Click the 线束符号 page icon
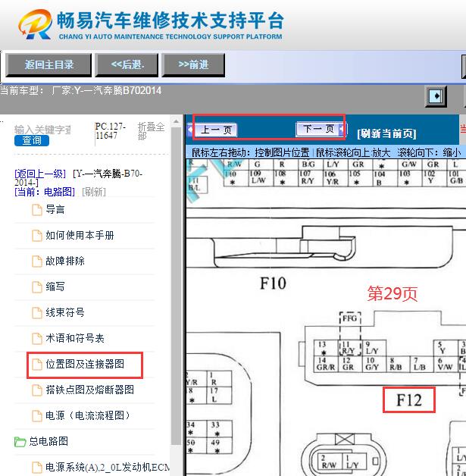466x476 pixels. coord(37,313)
